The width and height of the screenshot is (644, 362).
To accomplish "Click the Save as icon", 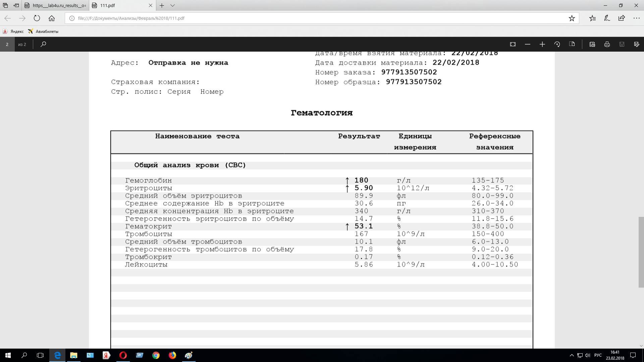I will 637,44.
